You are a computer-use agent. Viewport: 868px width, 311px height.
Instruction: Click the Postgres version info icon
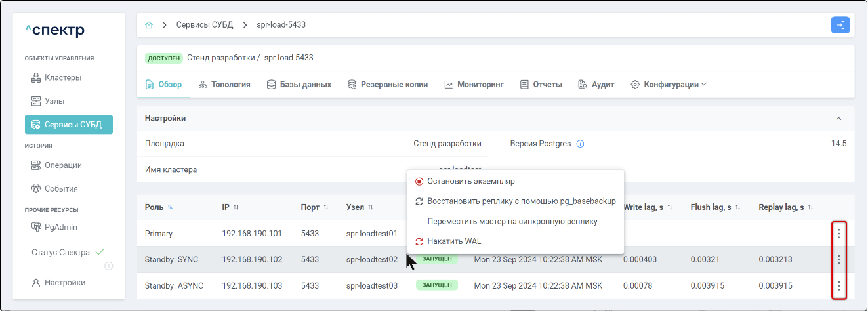coord(580,144)
